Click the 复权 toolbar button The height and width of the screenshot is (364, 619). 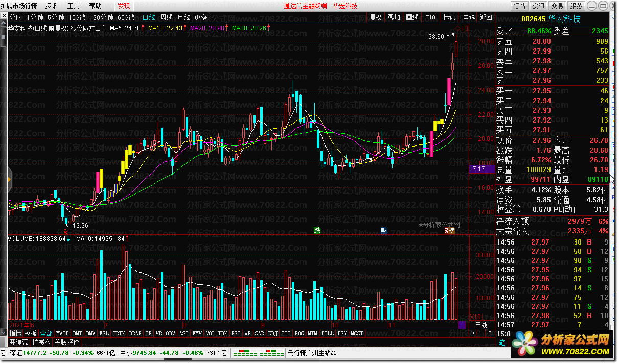point(376,17)
